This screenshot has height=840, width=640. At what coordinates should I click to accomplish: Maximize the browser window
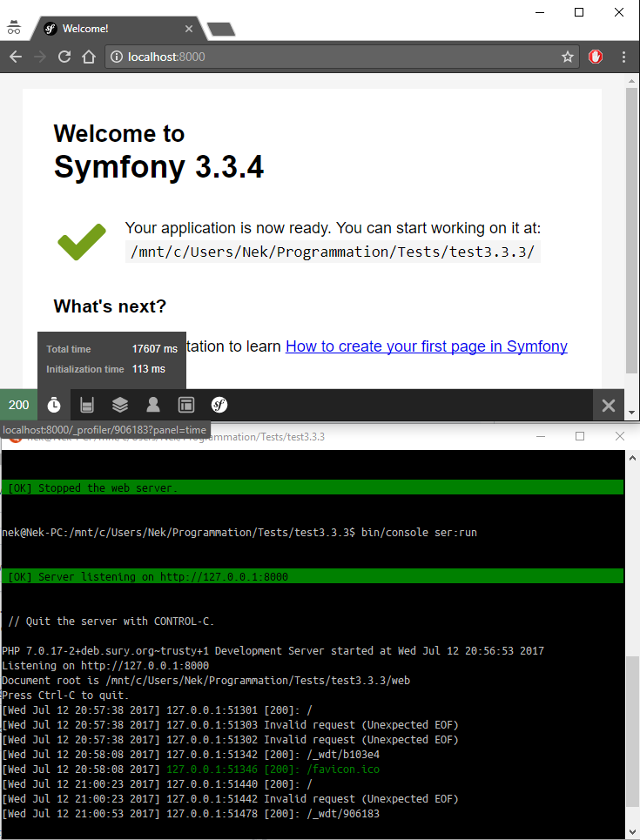click(579, 12)
